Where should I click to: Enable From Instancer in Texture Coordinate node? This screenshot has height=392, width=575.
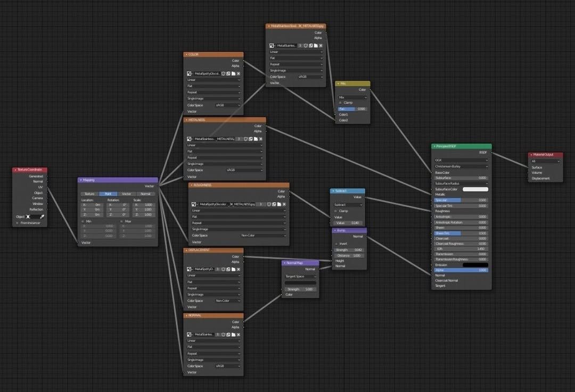click(17, 223)
